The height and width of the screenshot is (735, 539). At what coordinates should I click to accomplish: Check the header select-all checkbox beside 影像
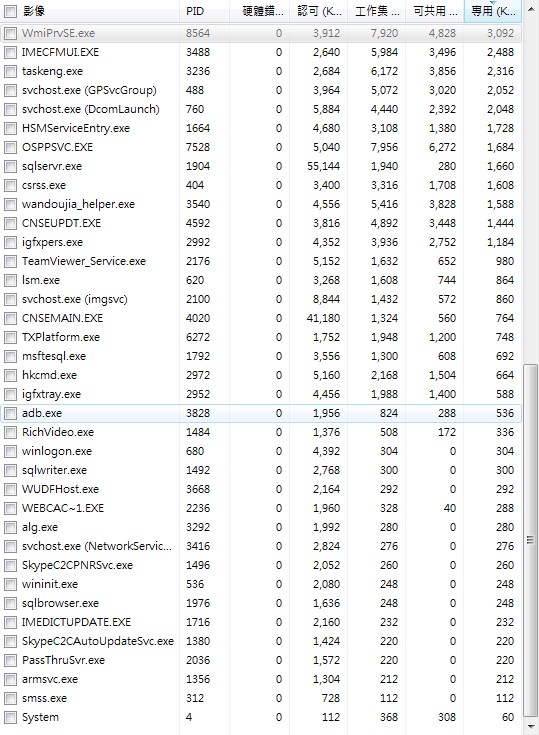tap(10, 11)
